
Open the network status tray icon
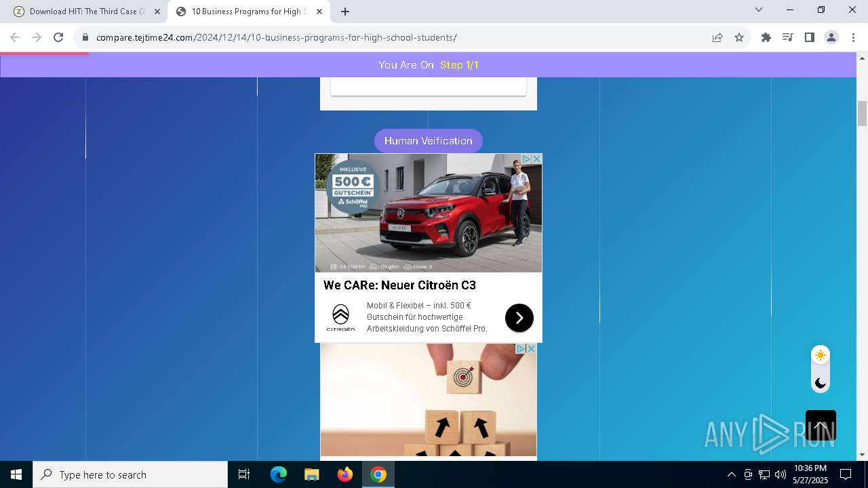[x=764, y=474]
